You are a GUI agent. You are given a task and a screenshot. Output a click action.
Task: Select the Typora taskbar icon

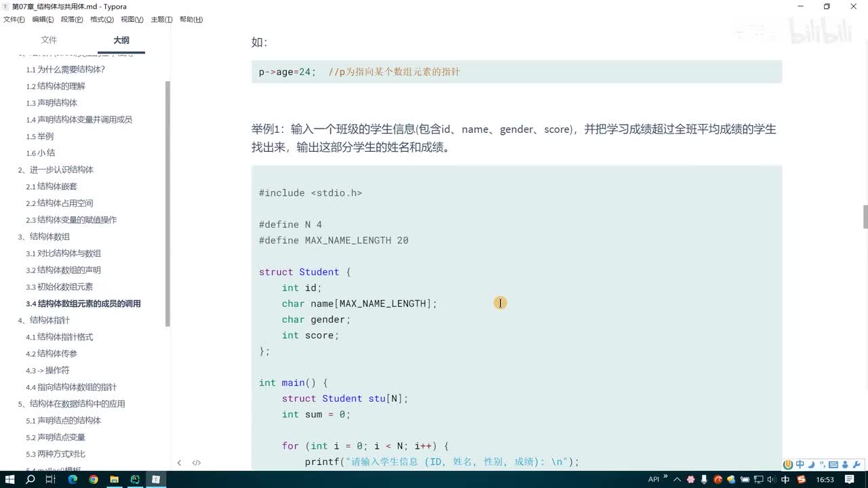coord(156,479)
